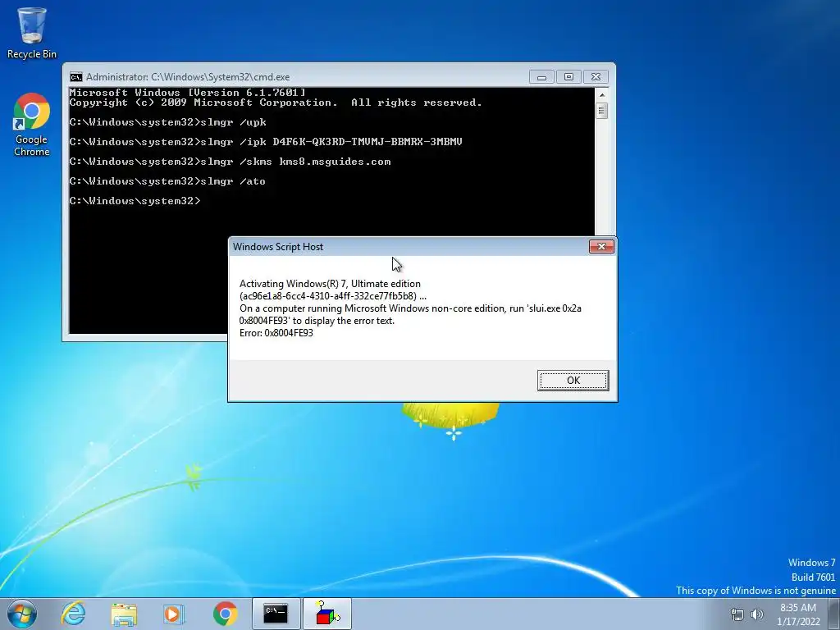Screen dimensions: 840x630
Task: Launch Internet Explorer from the taskbar
Action: (x=73, y=614)
